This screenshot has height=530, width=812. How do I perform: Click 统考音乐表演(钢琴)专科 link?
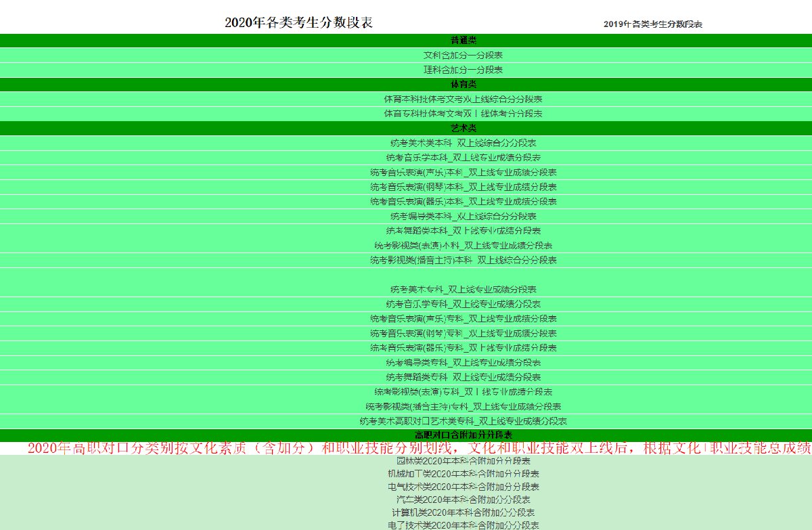click(x=463, y=334)
